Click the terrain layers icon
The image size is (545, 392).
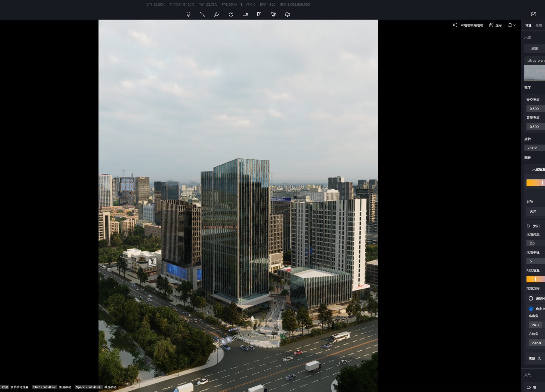pyautogui.click(x=288, y=14)
